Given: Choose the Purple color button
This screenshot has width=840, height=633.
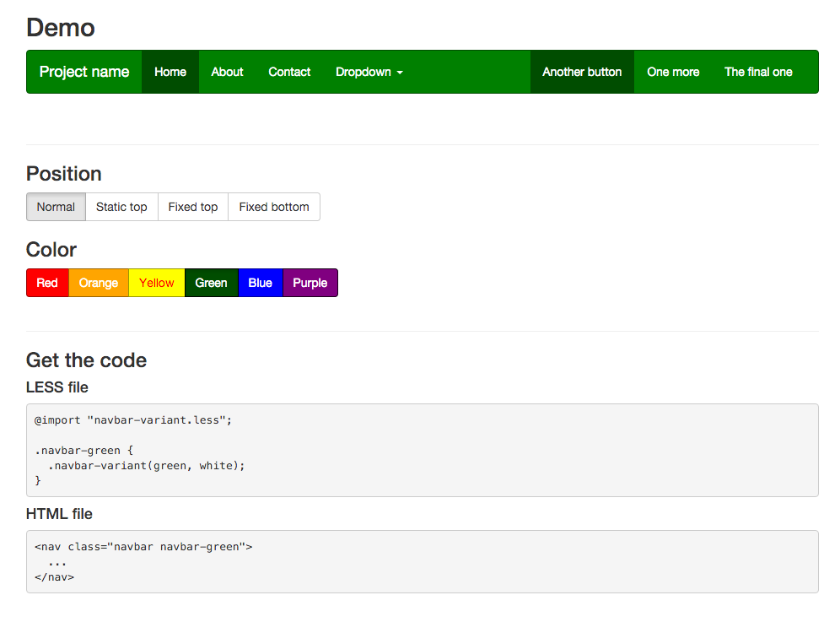Looking at the screenshot, I should point(310,283).
